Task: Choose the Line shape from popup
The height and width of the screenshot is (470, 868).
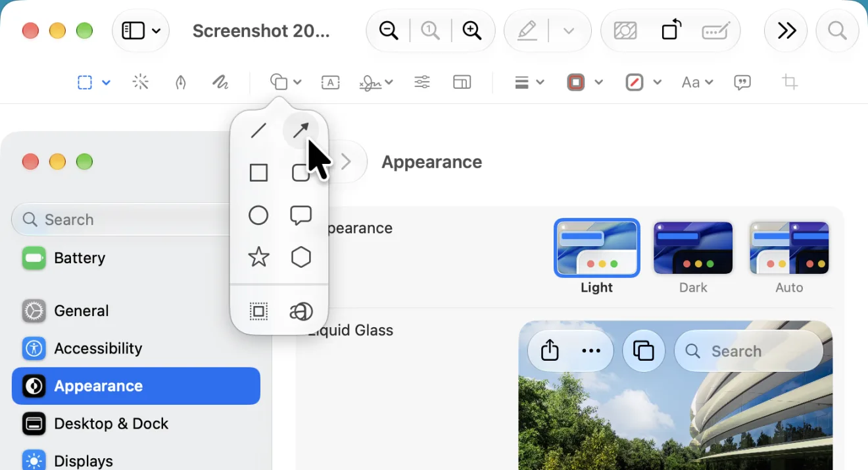Action: click(258, 130)
